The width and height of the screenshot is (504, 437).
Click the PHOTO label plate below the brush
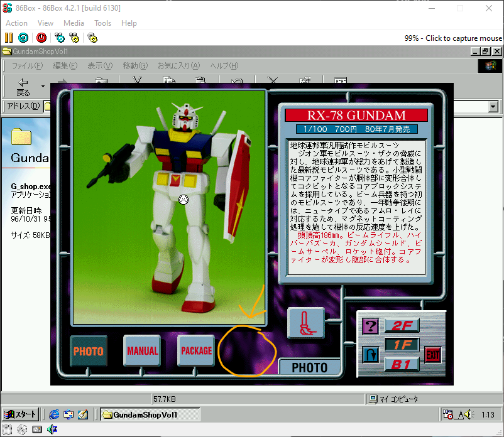pos(310,367)
